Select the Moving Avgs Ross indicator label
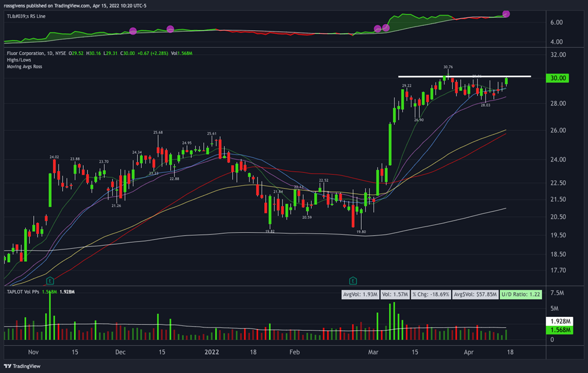The height and width of the screenshot is (373, 588). [24, 67]
